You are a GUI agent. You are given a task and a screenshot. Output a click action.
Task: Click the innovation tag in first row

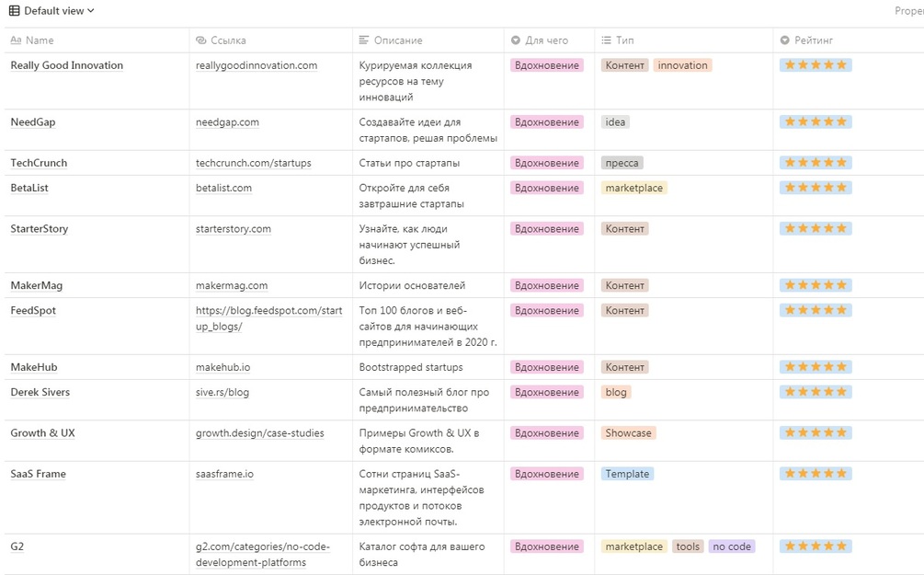pyautogui.click(x=683, y=65)
